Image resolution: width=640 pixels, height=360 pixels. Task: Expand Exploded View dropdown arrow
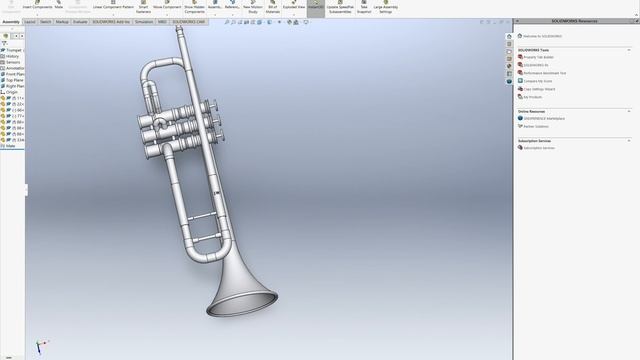(294, 15)
